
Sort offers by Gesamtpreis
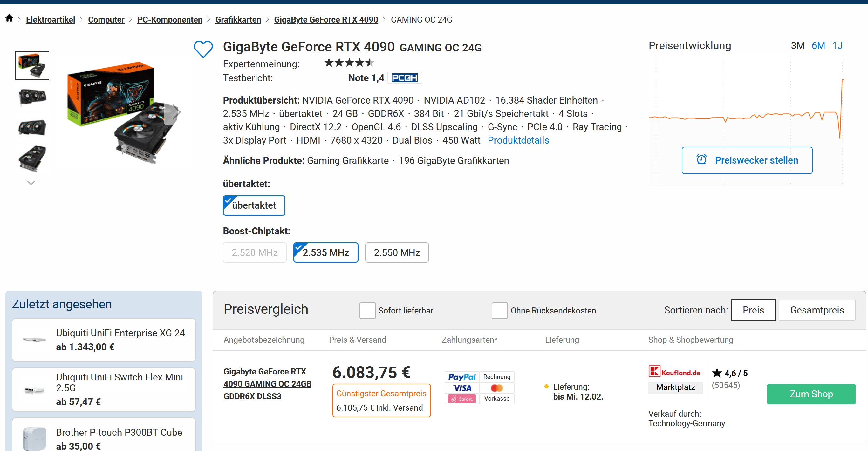click(817, 310)
